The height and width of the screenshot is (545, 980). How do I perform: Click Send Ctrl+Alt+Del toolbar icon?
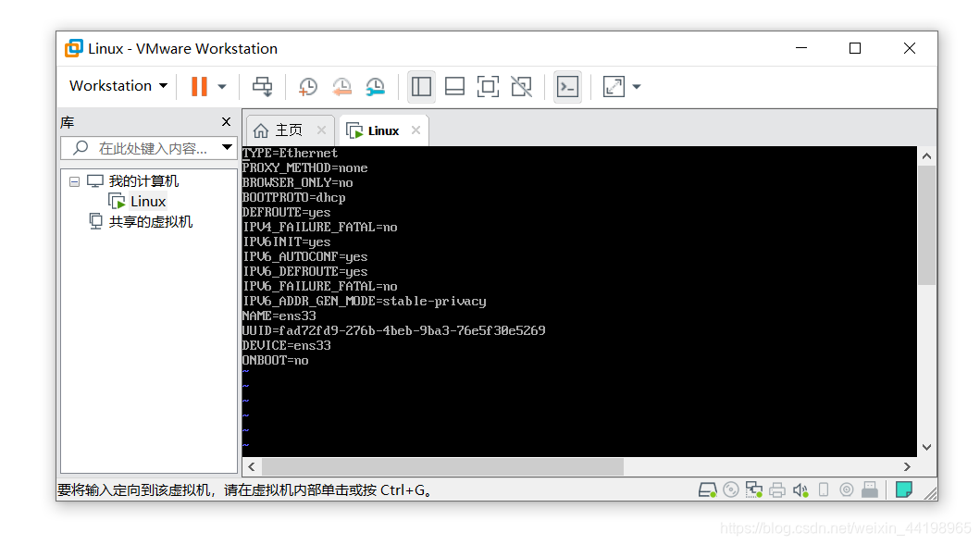point(263,86)
